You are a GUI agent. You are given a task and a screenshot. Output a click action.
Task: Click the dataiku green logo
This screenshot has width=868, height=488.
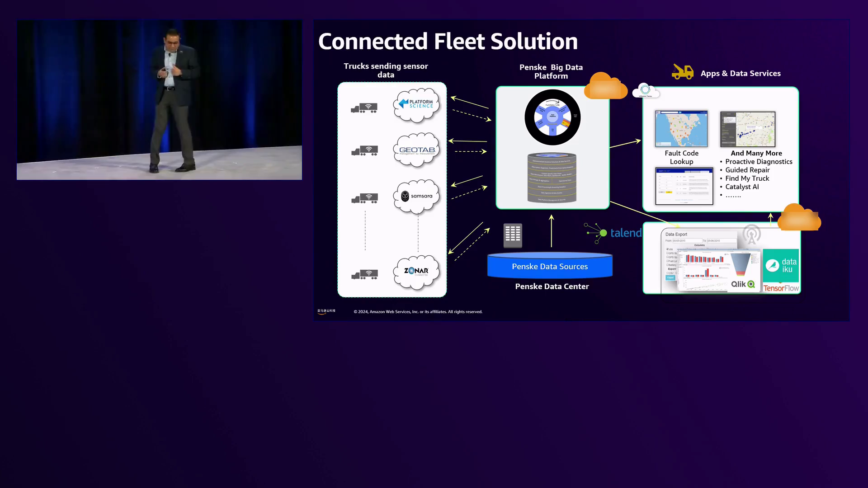[781, 265]
